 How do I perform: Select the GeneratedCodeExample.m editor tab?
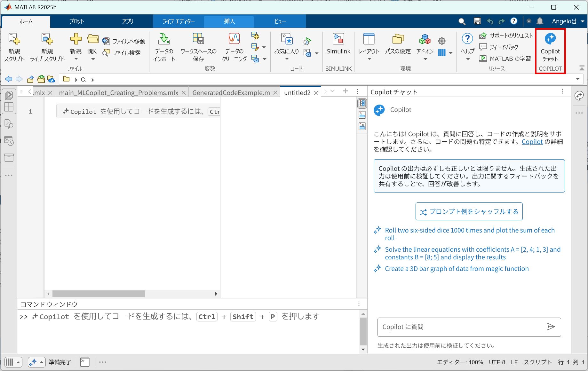(231, 93)
